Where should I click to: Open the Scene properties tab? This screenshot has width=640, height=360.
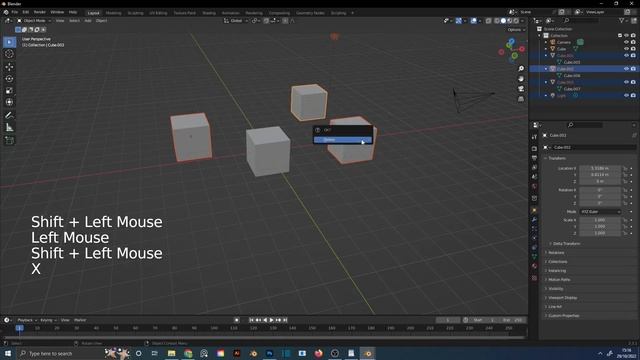534,177
